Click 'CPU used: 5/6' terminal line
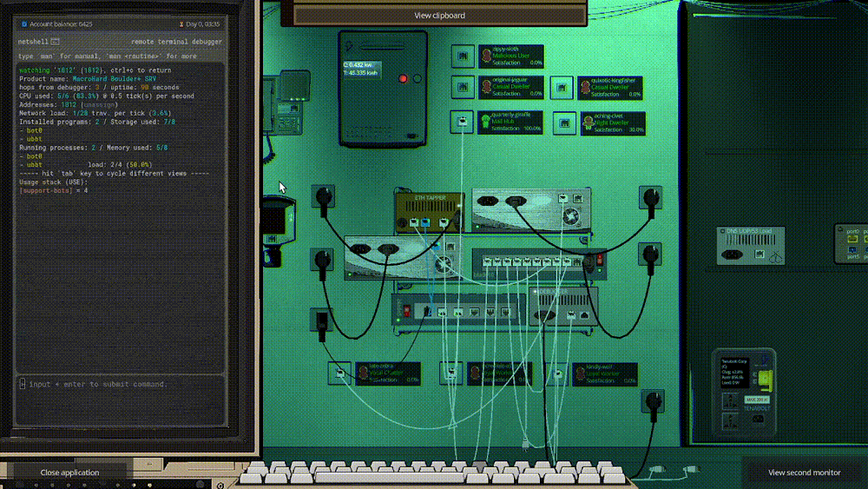The height and width of the screenshot is (489, 868). pyautogui.click(x=106, y=96)
